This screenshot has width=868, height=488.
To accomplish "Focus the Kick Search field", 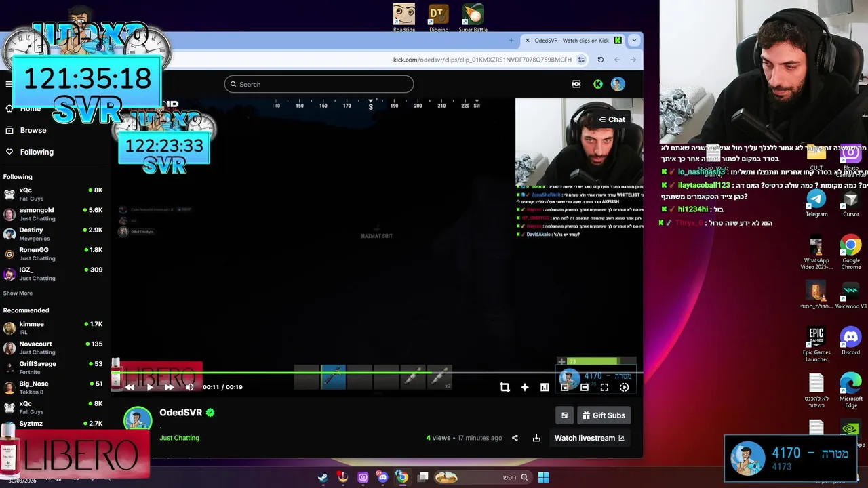I will [x=319, y=84].
